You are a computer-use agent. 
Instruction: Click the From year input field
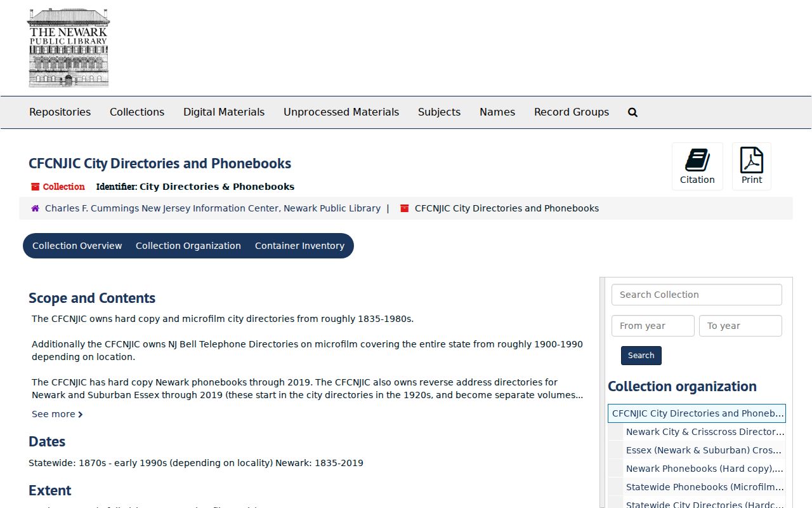tap(653, 326)
